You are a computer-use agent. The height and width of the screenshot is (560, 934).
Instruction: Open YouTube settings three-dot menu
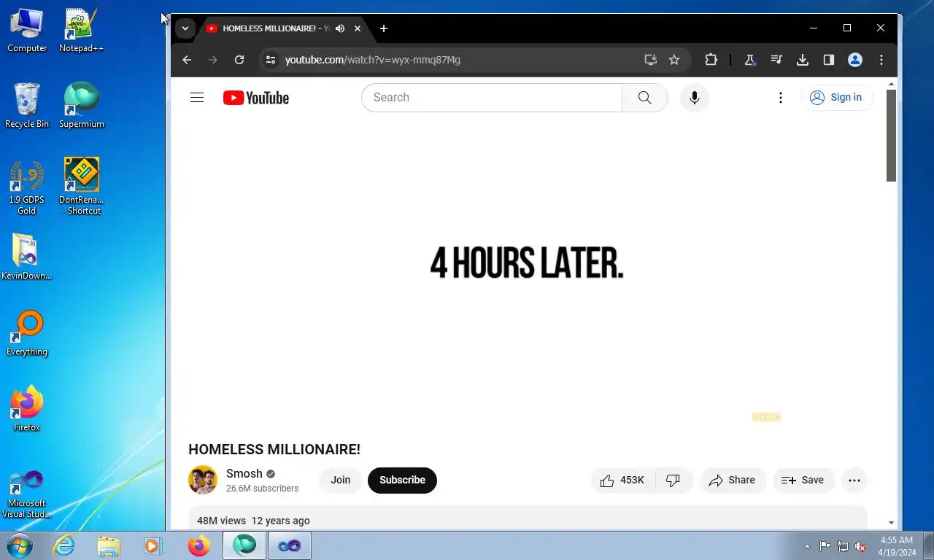(781, 98)
